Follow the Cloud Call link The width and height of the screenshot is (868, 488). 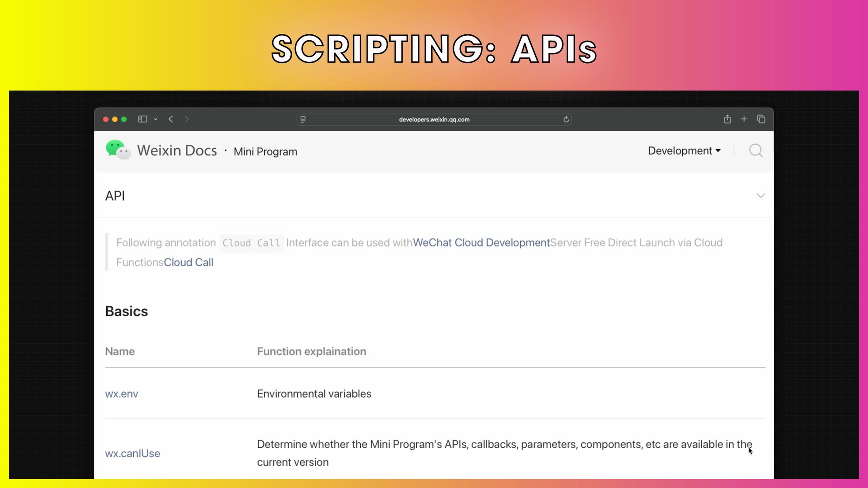(x=189, y=263)
